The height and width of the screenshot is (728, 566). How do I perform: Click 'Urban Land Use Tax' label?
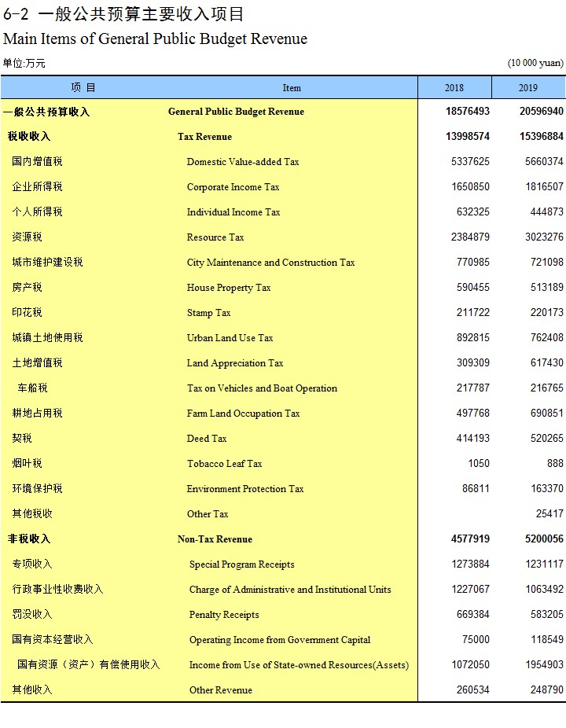[x=230, y=338]
